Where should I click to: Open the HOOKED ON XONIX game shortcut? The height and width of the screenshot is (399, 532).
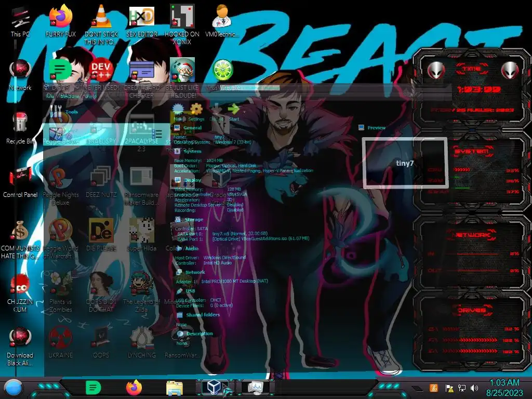(x=182, y=24)
